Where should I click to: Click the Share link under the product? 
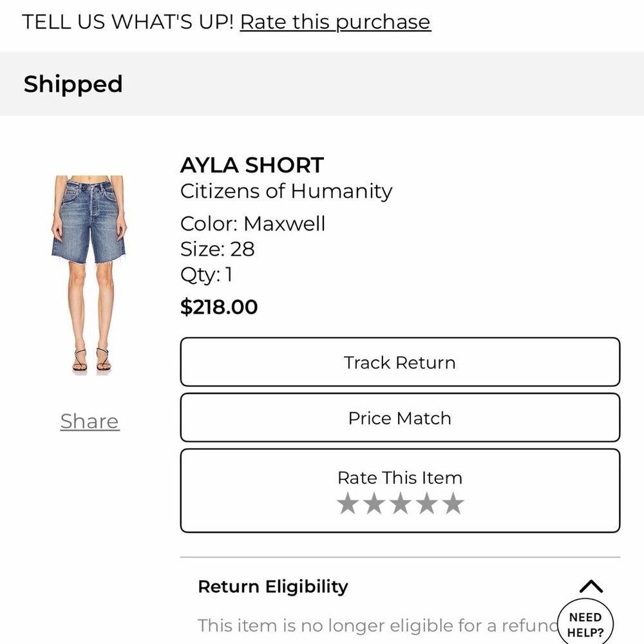click(x=90, y=421)
